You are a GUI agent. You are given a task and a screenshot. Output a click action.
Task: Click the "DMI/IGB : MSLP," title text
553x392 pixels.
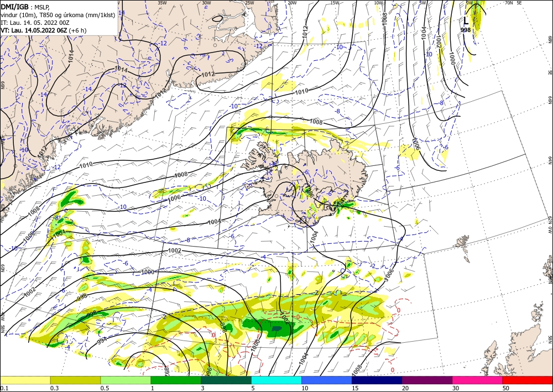[26, 7]
